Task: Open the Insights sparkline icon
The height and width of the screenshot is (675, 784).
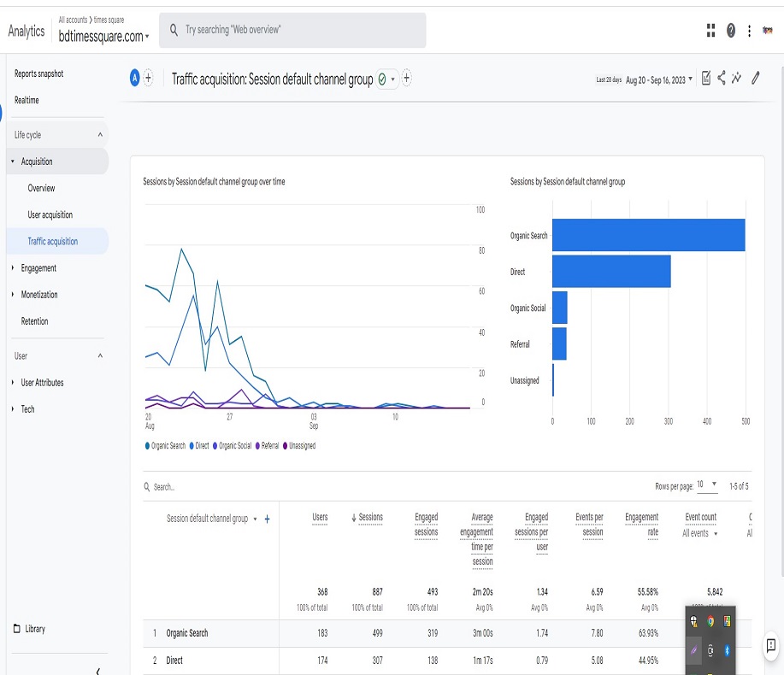Action: point(736,78)
